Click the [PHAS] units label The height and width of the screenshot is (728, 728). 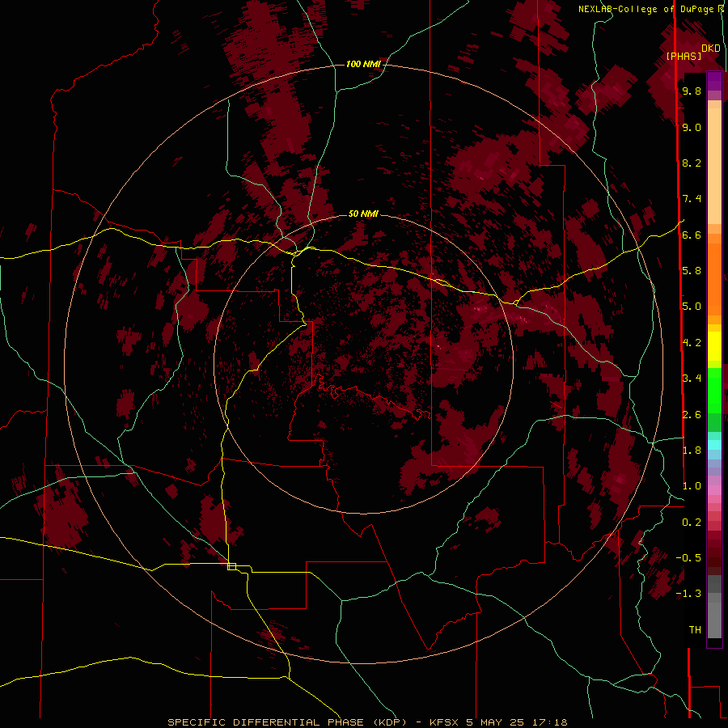point(684,56)
